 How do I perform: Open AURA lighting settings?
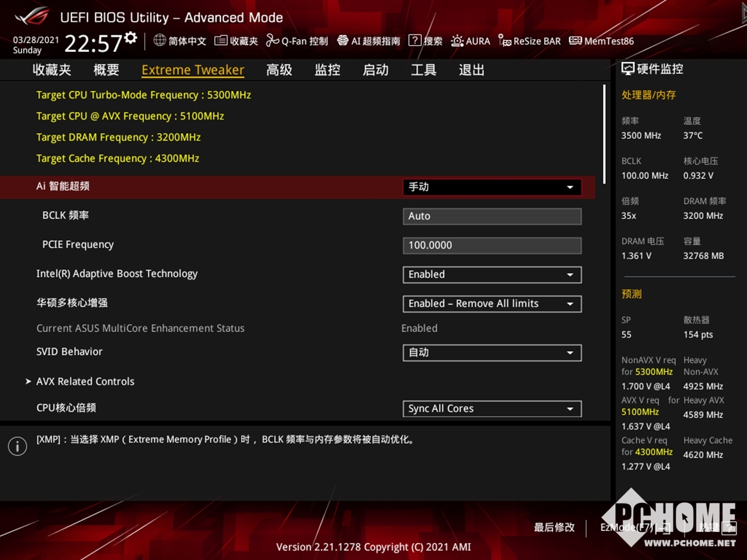coord(470,41)
